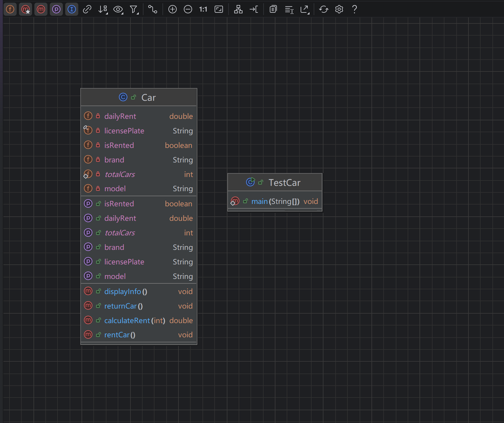Zoom in with the plus icon

tap(173, 9)
